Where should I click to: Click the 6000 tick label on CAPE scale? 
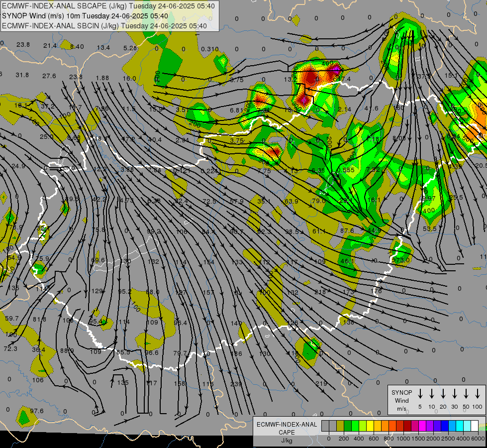click(x=478, y=439)
